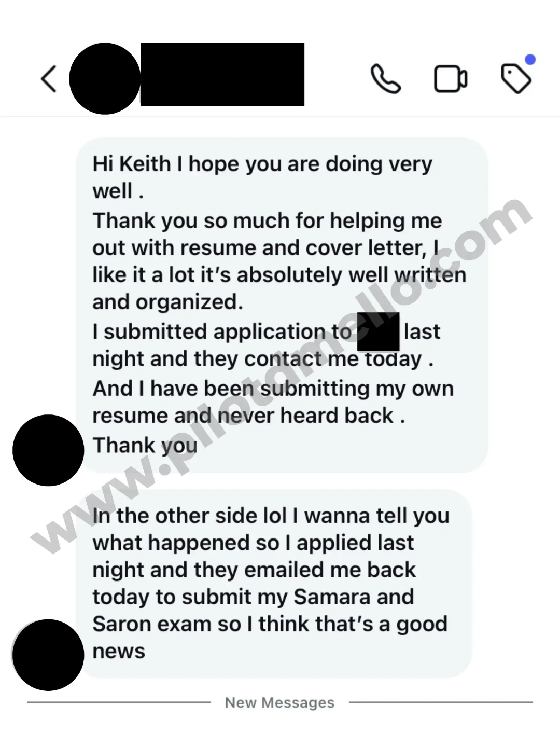Click the redacted company name in first message
The width and height of the screenshot is (560, 747).
point(379,332)
